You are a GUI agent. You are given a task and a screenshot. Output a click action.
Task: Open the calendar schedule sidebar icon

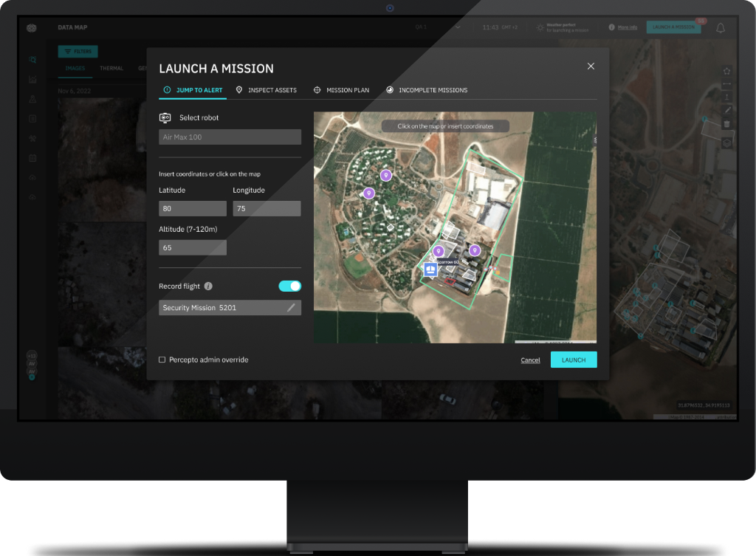click(x=32, y=158)
